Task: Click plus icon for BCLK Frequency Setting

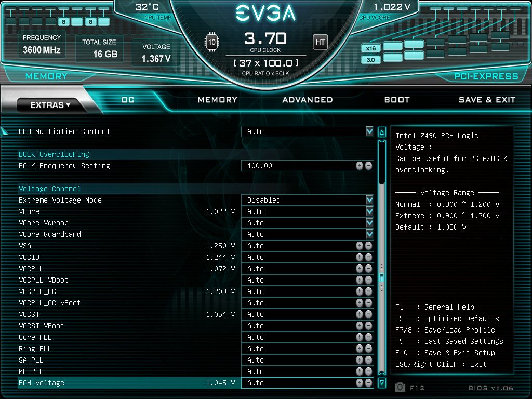Action: (x=360, y=166)
